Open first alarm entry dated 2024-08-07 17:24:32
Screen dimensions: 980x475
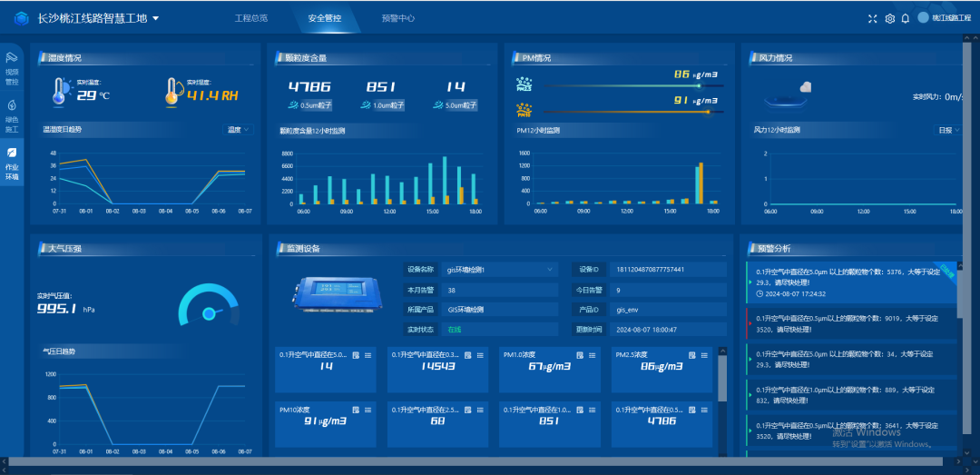844,281
